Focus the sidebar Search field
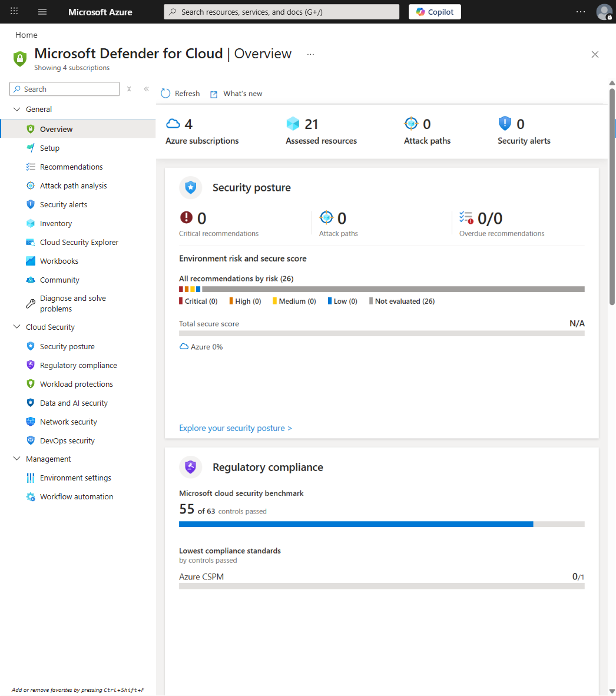Image resolution: width=616 pixels, height=696 pixels. (64, 89)
